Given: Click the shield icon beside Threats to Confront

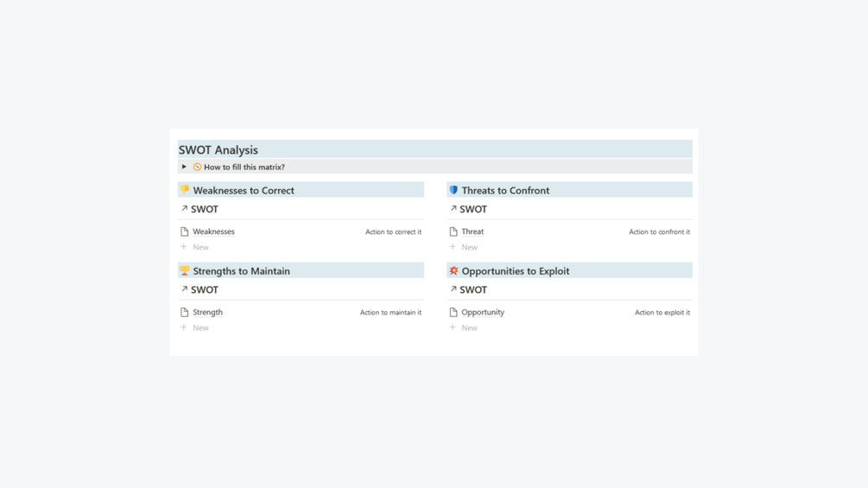Looking at the screenshot, I should pos(453,190).
